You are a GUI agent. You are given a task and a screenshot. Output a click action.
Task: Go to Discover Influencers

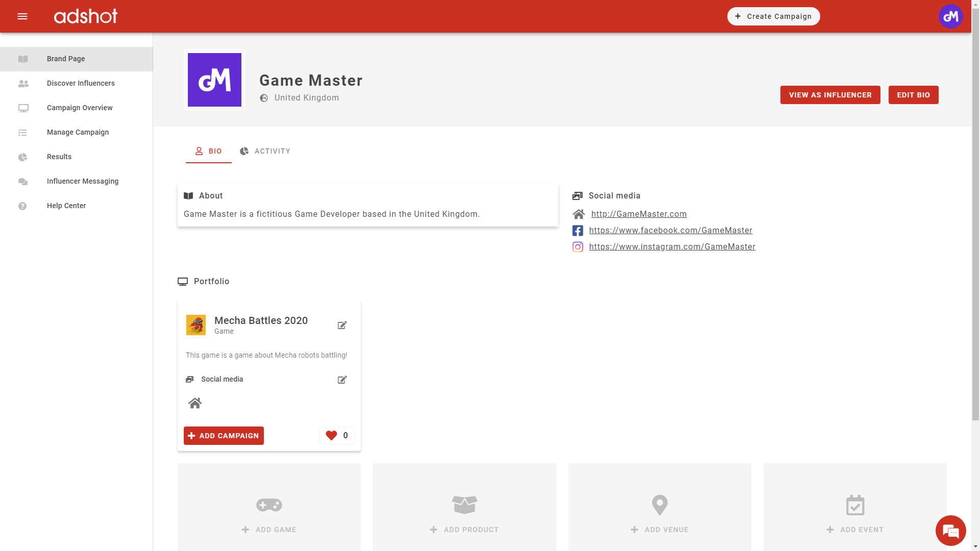77,84
